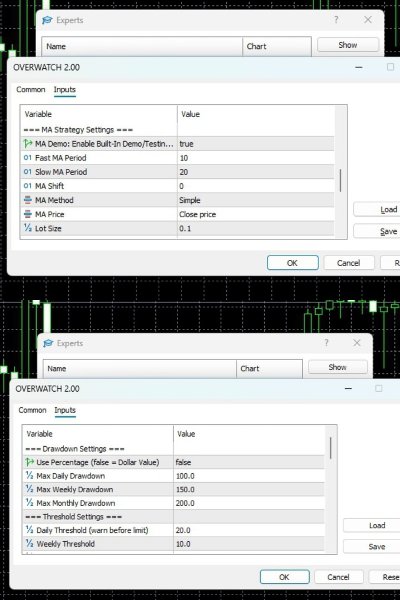This screenshot has width=400, height=600.
Task: Toggle Use Percentage value 'false'
Action: 249,462
